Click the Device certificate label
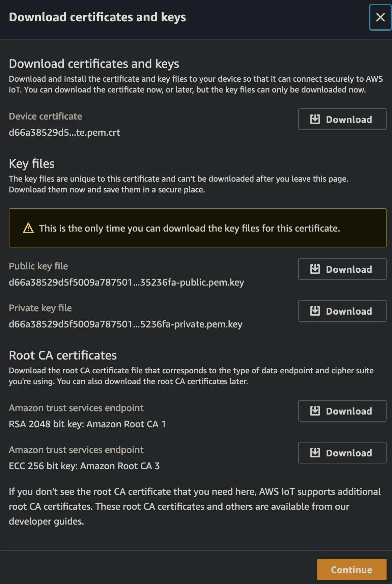 click(45, 116)
